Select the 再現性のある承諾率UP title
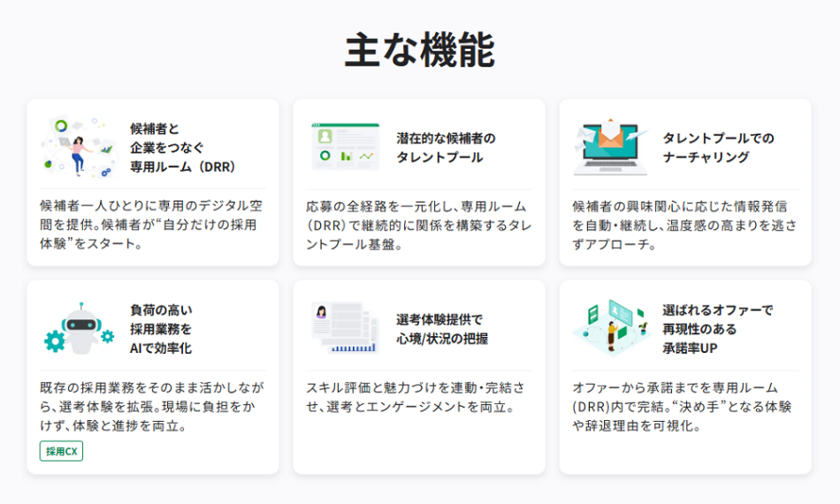This screenshot has height=504, width=840. tap(717, 329)
